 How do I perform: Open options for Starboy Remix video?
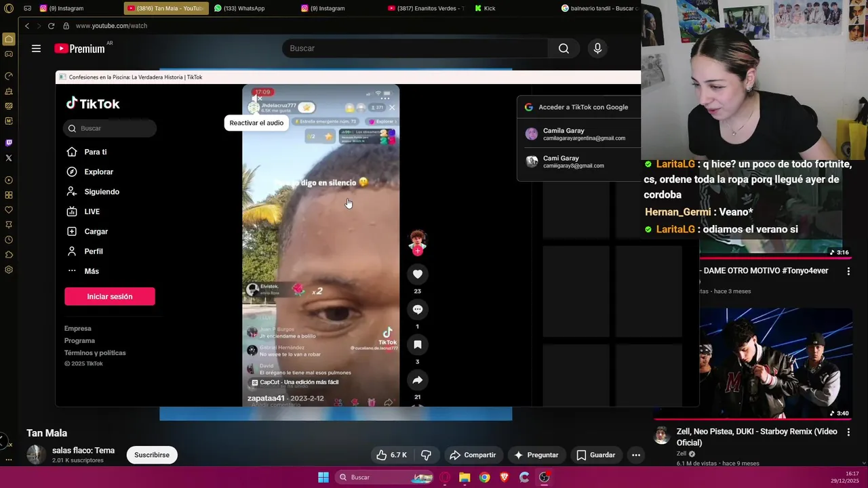point(848,432)
